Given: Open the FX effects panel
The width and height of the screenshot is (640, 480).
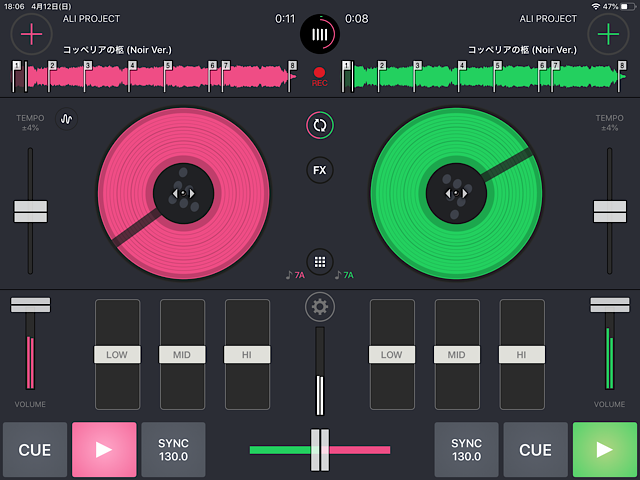Looking at the screenshot, I should tap(320, 170).
